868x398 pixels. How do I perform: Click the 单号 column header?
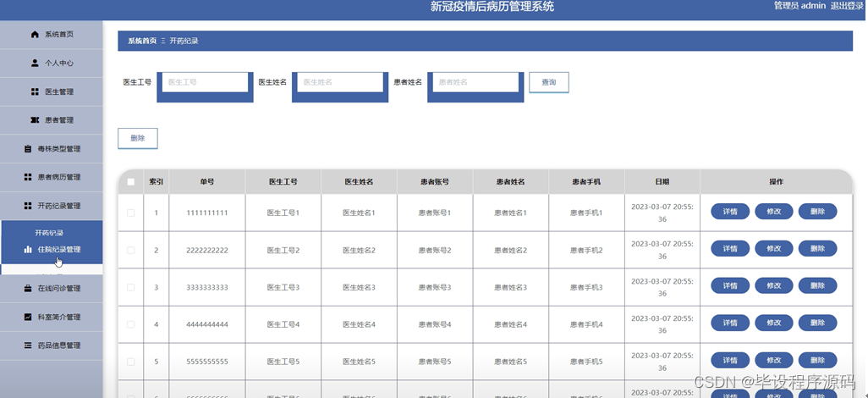(207, 182)
